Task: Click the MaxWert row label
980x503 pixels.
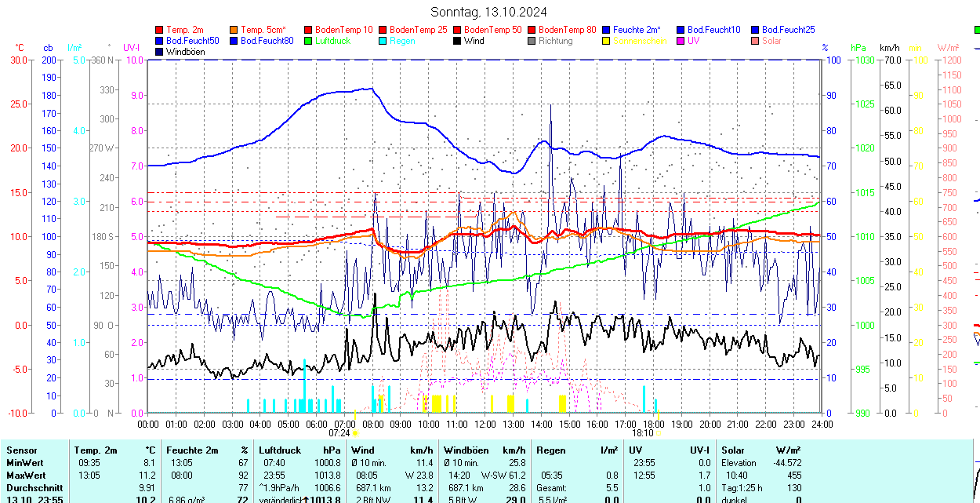Action: (x=26, y=476)
